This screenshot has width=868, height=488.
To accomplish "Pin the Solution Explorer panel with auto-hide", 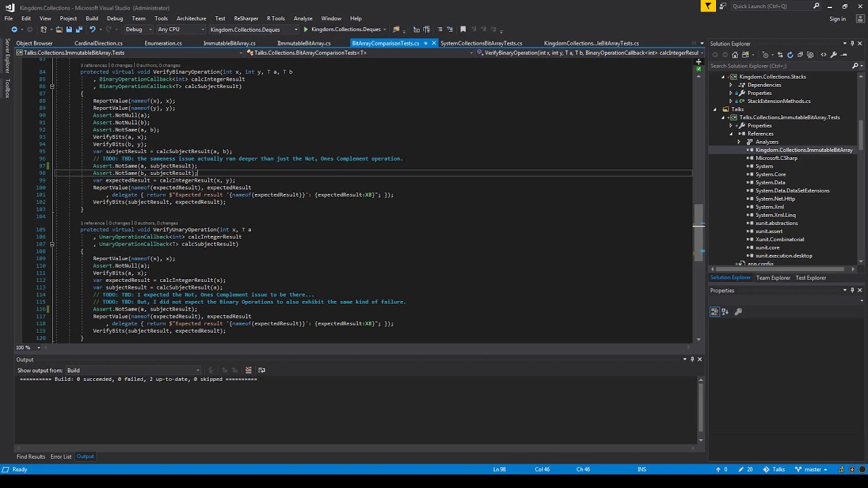I will click(x=852, y=43).
